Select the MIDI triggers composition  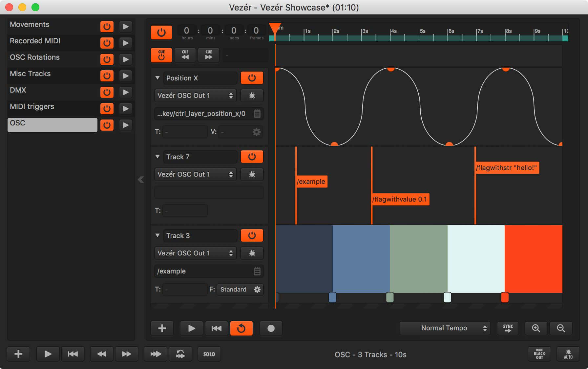52,108
